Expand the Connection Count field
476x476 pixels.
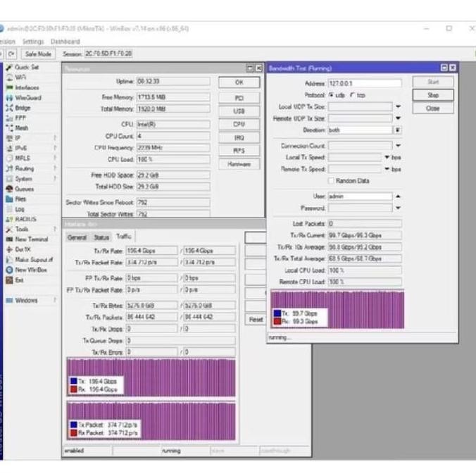coord(397,146)
